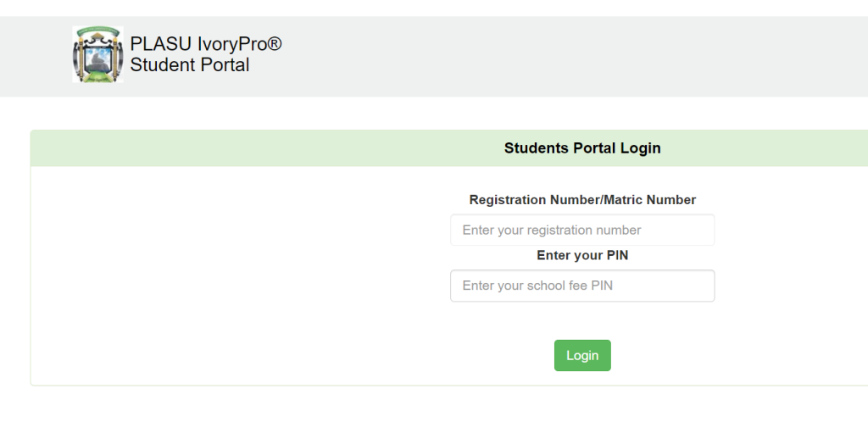The height and width of the screenshot is (433, 868).
Task: Click the Enter your PIN label
Action: point(582,256)
